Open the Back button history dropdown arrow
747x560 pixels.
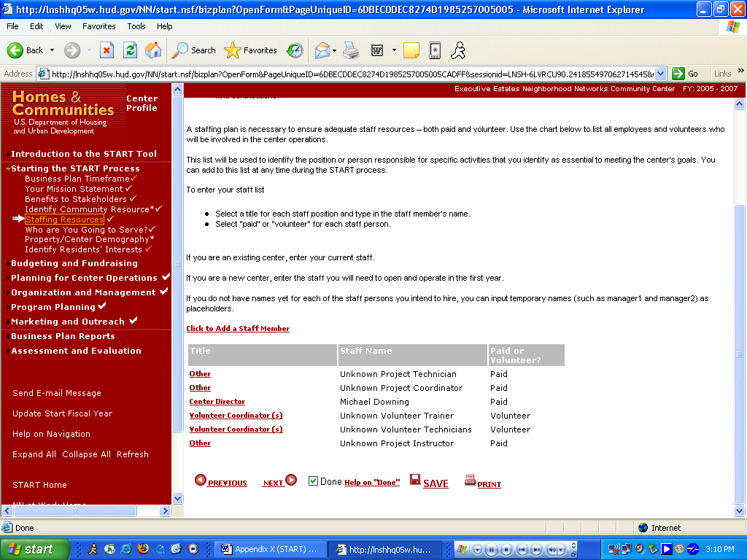coord(52,50)
